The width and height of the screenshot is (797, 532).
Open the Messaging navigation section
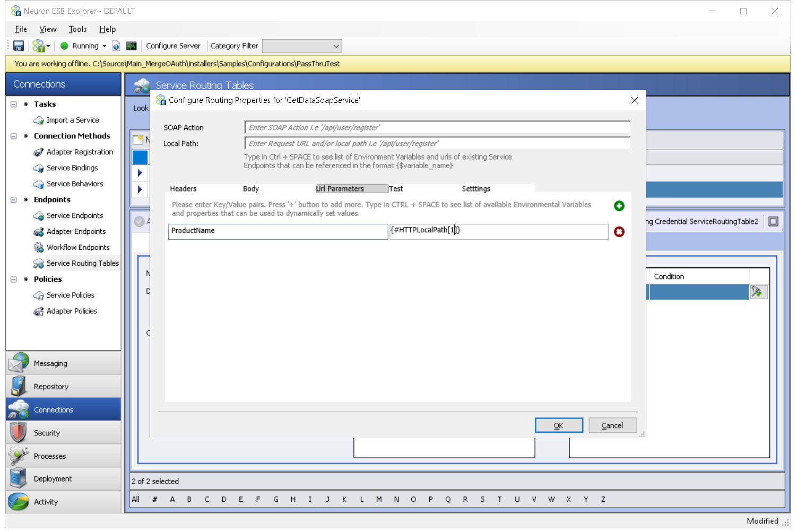tap(64, 363)
